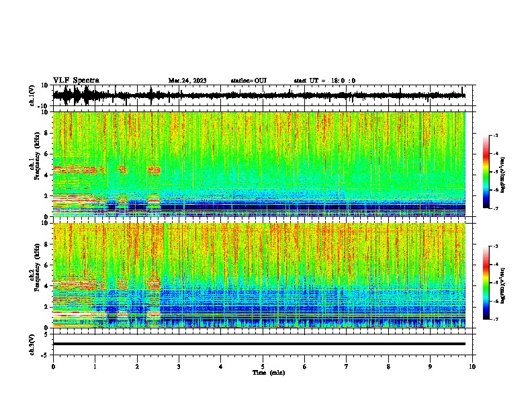Click time axis tick label "3"
532x411 pixels.
pos(179,367)
